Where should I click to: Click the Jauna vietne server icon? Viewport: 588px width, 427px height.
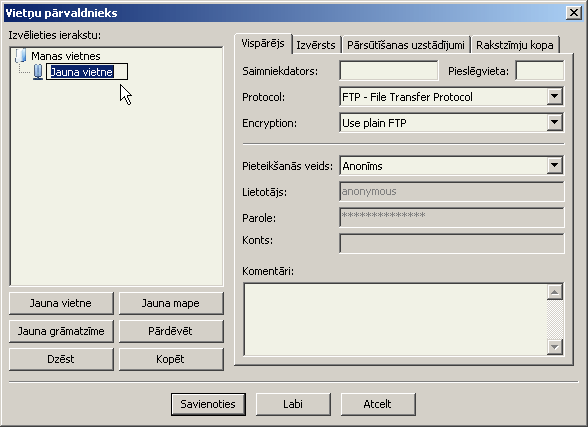[x=38, y=72]
